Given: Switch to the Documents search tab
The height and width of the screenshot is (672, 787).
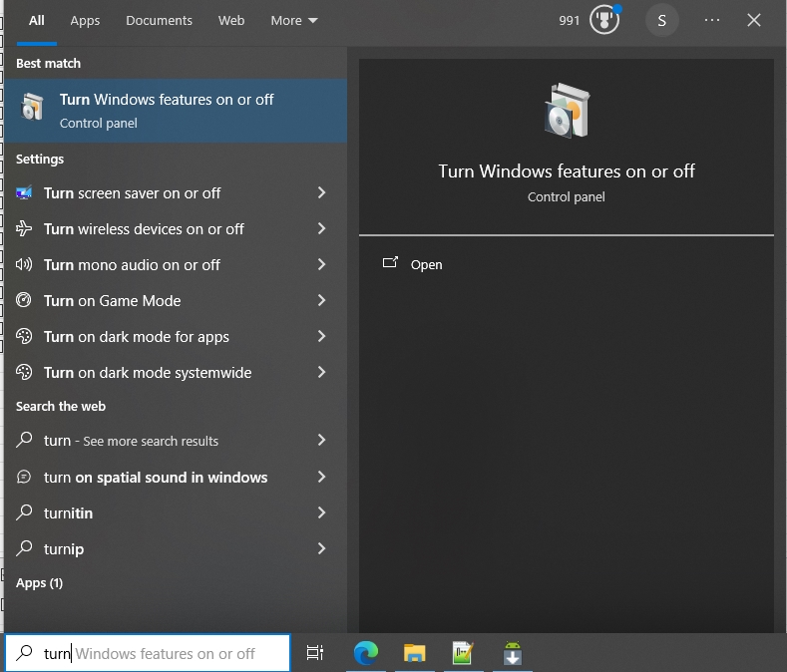Looking at the screenshot, I should point(159,20).
